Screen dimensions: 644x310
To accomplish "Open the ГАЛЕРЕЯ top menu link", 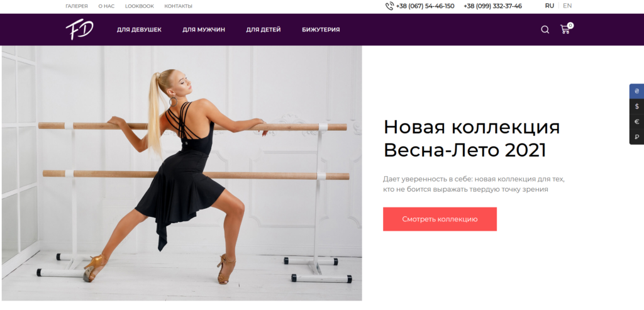I will point(76,6).
